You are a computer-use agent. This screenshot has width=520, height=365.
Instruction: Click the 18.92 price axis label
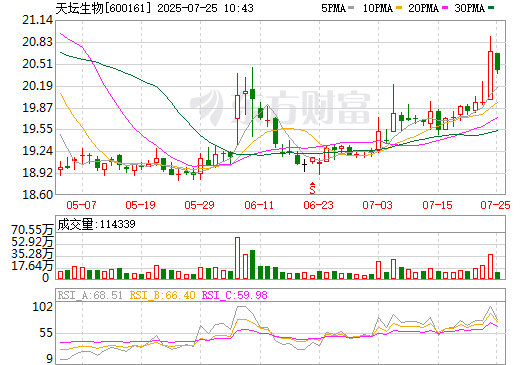pos(37,173)
